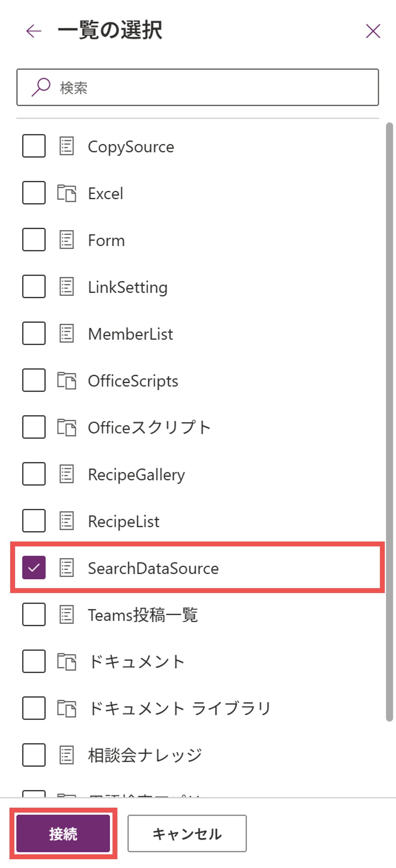396x868 pixels.
Task: Click the OfficeScripts library icon
Action: 67,381
